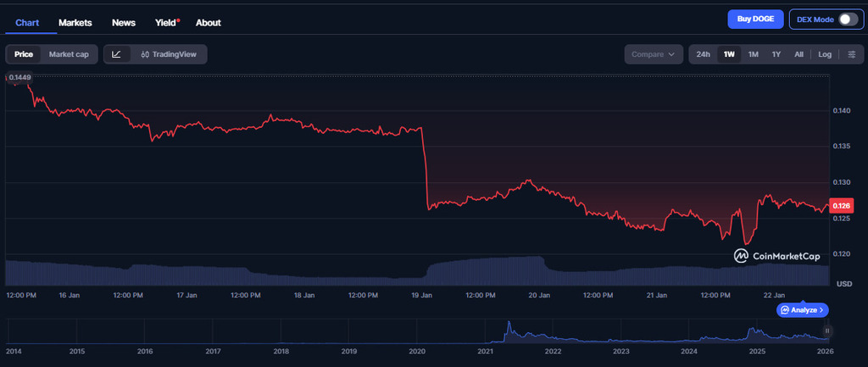This screenshot has height=367, width=868.
Task: Choose the 1M time range
Action: [x=753, y=54]
